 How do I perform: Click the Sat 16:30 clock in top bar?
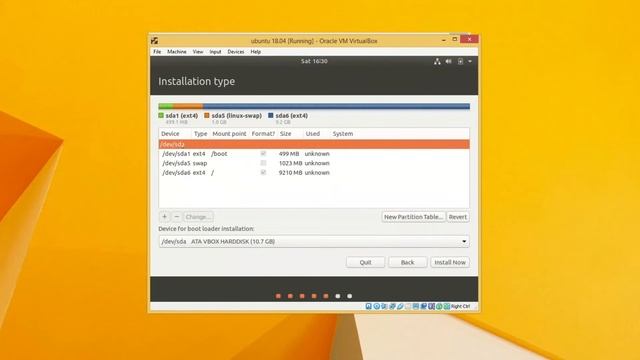coord(314,61)
